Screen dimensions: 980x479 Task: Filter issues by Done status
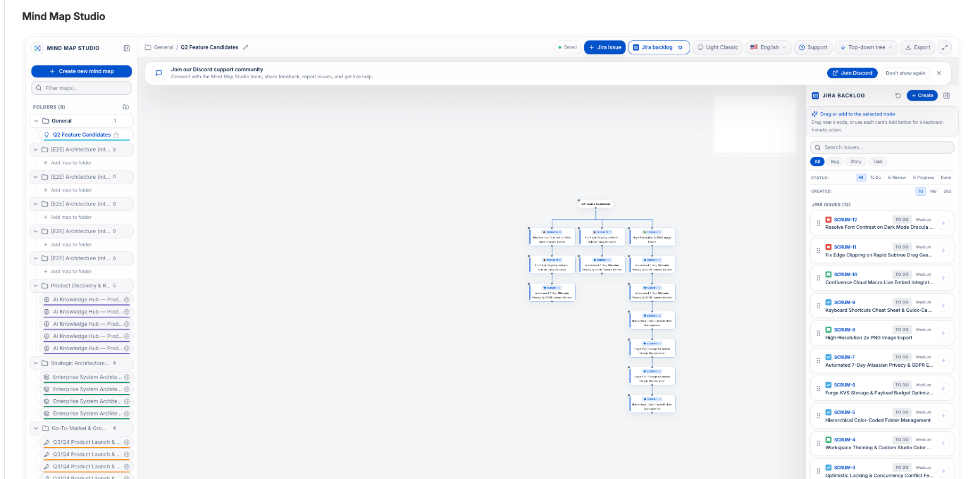pos(946,178)
